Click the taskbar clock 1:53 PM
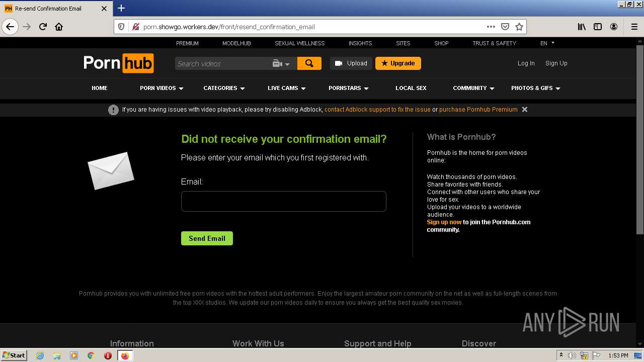644x362 pixels. point(618,355)
